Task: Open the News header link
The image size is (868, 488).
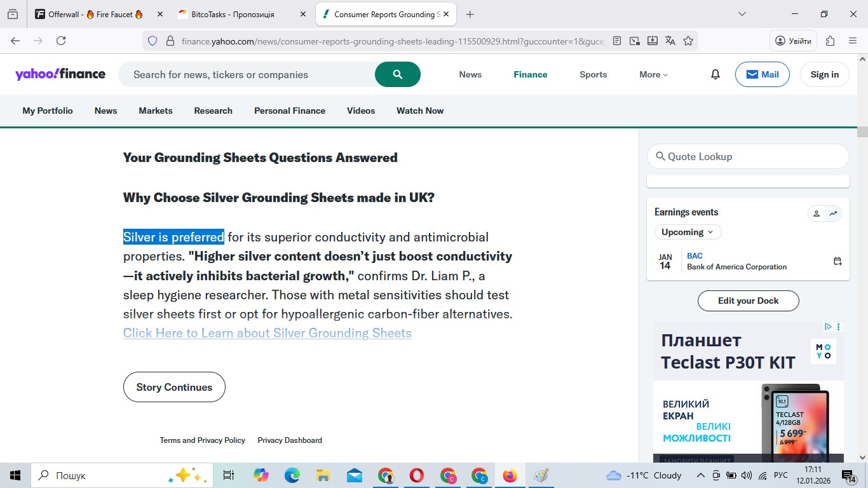Action: point(470,74)
